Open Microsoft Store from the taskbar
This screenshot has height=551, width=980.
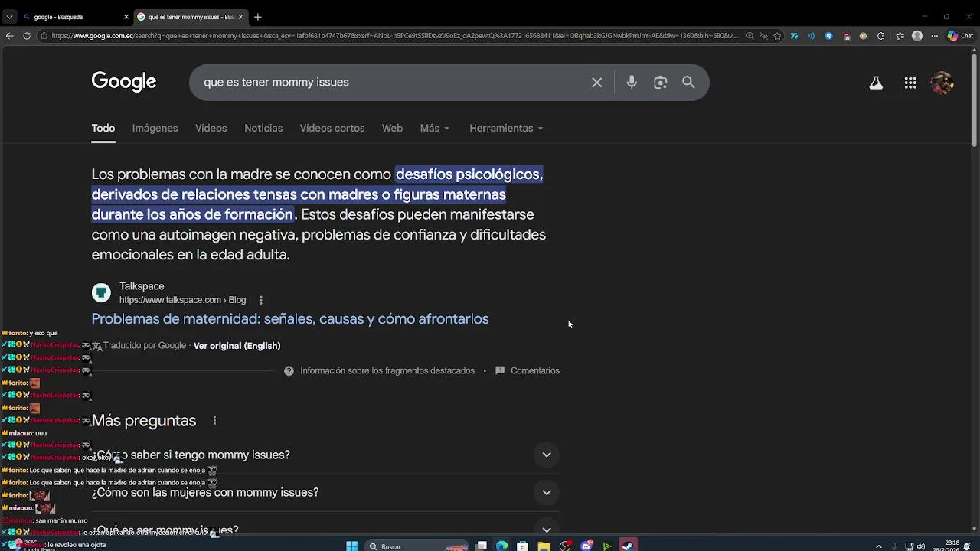click(x=522, y=546)
